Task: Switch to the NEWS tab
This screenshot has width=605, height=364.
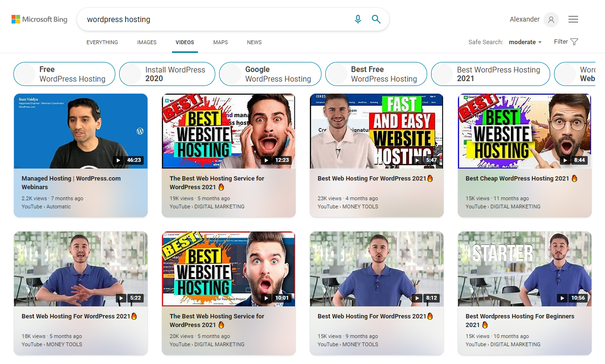Action: click(x=254, y=42)
